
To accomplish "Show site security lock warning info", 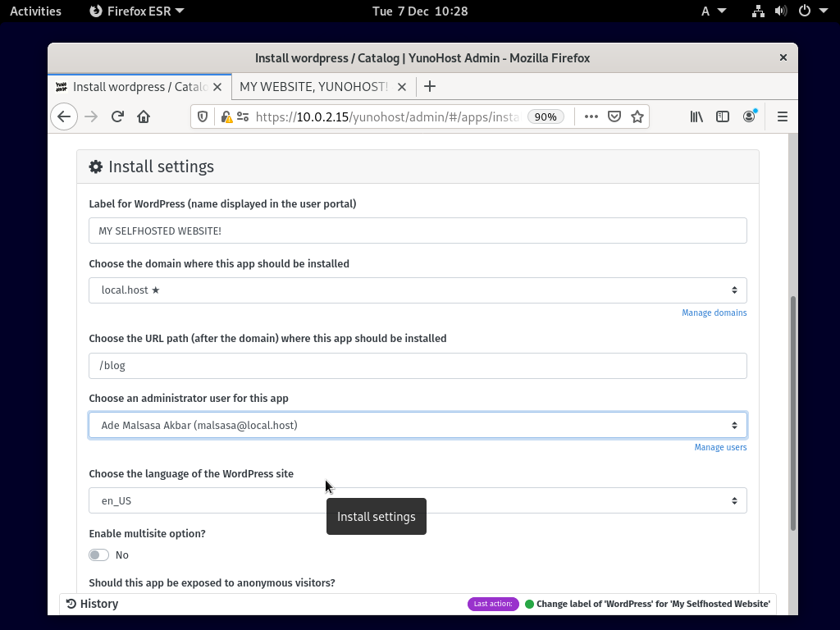I will click(x=226, y=116).
